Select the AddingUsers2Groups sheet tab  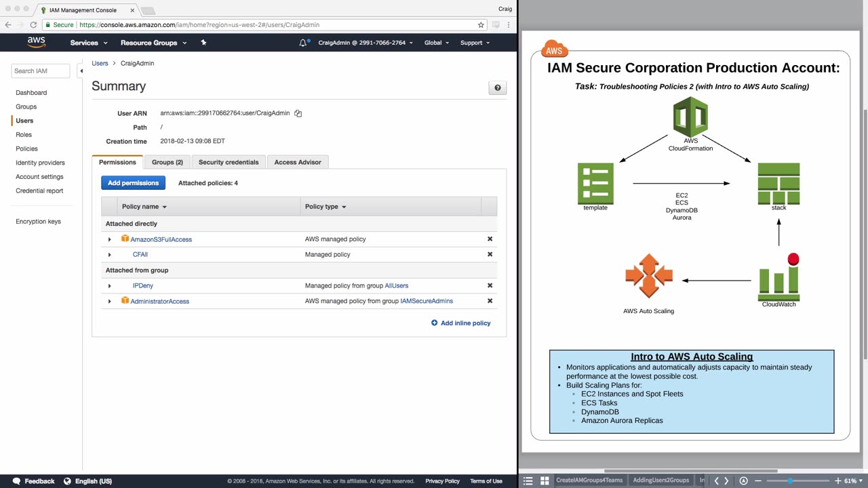tap(660, 481)
